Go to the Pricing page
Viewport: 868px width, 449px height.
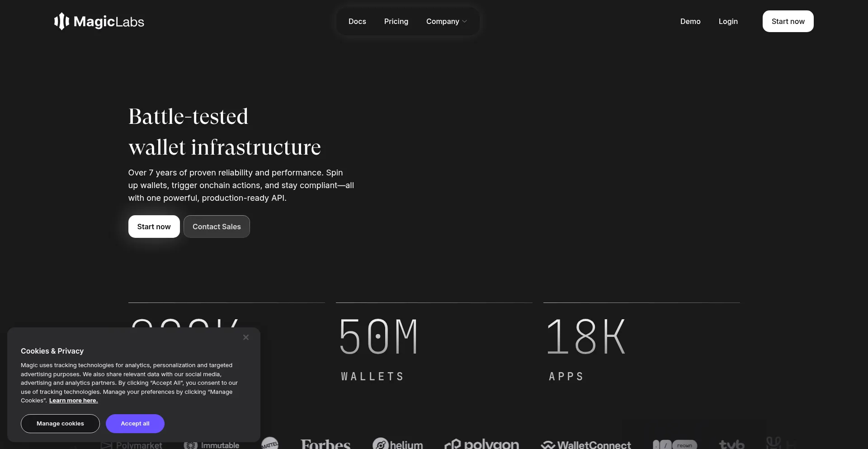396,21
